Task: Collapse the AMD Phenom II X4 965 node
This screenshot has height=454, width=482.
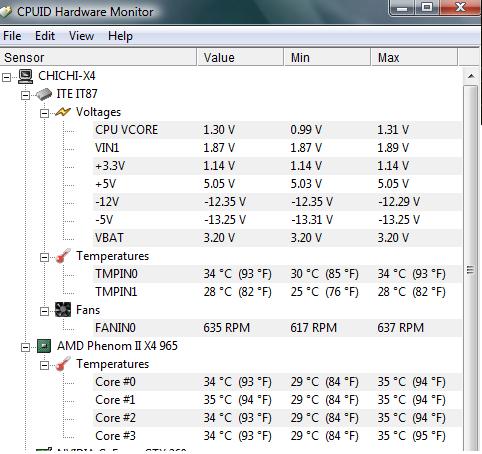Action: coord(25,348)
